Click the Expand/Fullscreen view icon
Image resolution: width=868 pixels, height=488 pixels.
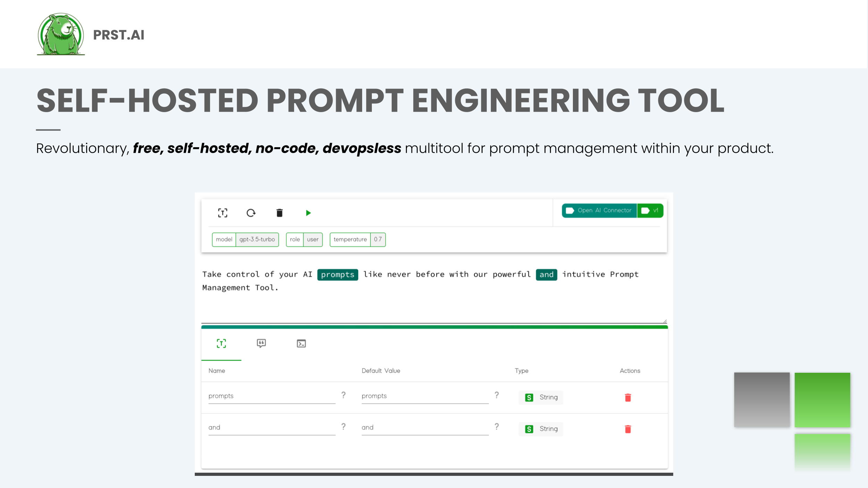222,213
